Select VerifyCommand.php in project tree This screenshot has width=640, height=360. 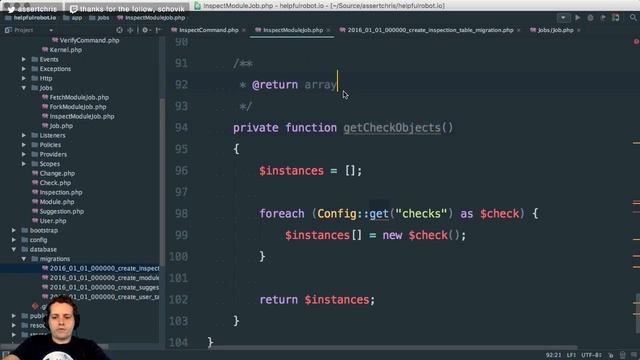tap(86, 40)
